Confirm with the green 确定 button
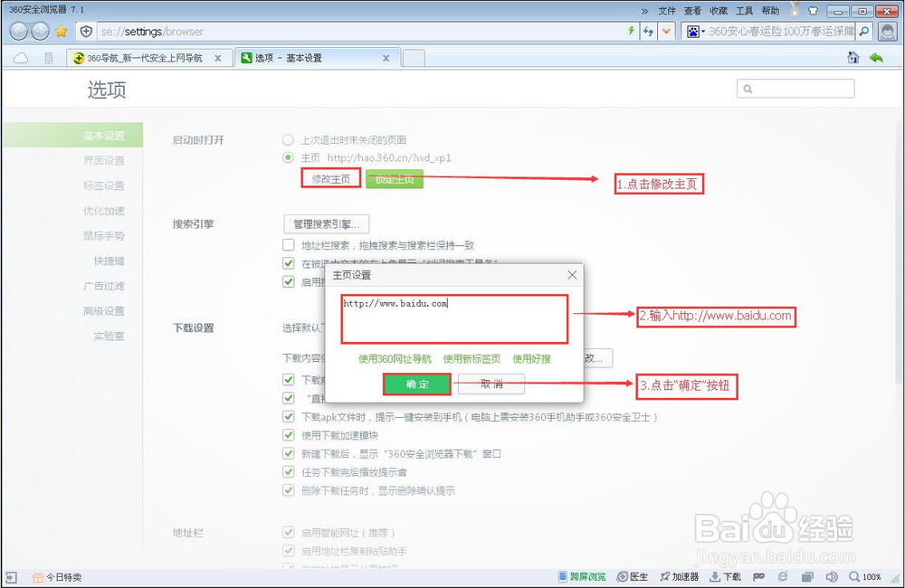 pyautogui.click(x=416, y=384)
